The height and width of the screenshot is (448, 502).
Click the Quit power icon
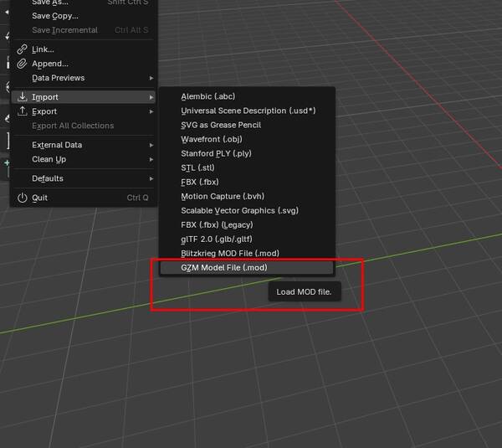[x=22, y=198]
